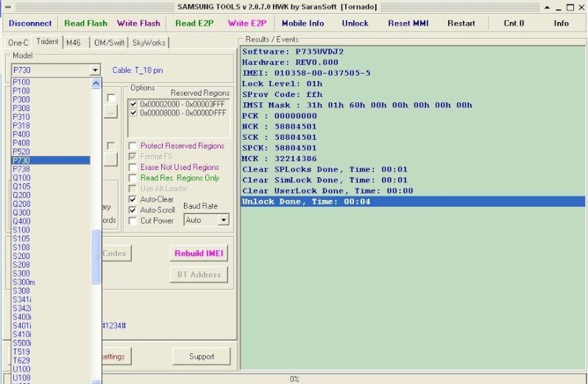
Task: Toggle the Format FS checkbox
Action: [132, 157]
